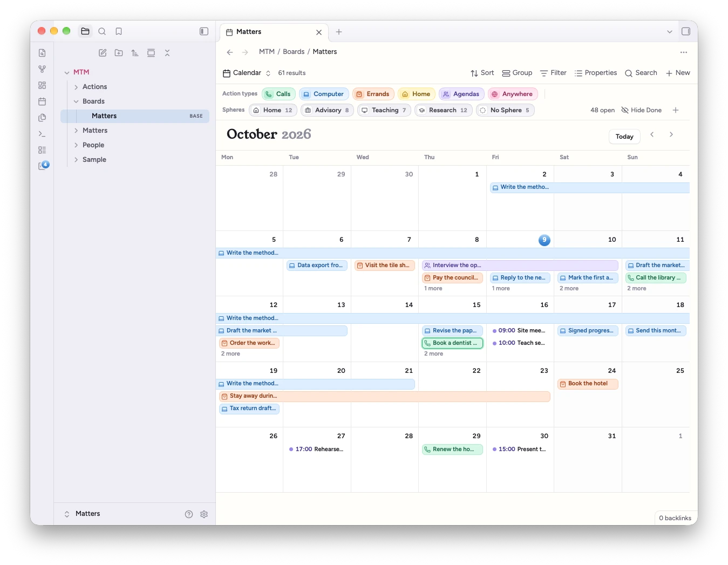Open the command palette terminal icon
Viewport: 728px width, 565px height.
[42, 134]
